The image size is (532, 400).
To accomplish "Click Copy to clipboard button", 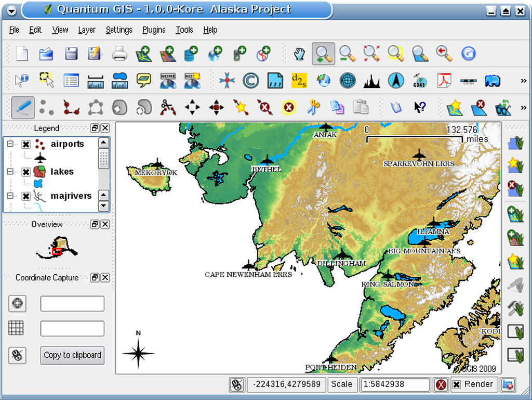I will [x=72, y=355].
